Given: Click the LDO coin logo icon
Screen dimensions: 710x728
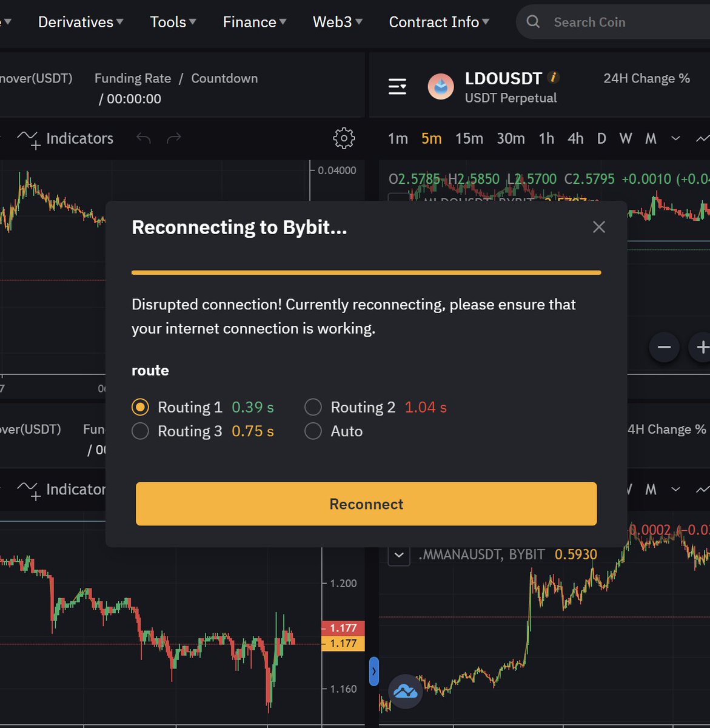Looking at the screenshot, I should [x=441, y=87].
